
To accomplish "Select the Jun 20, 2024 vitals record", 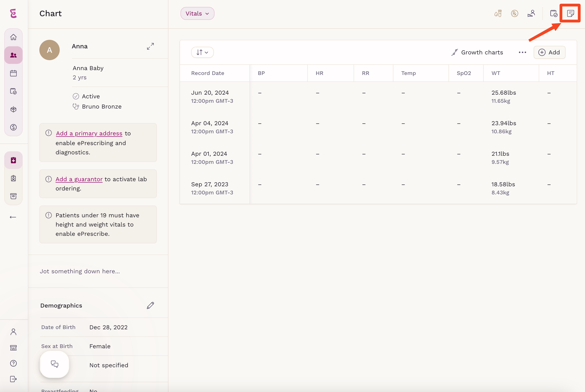I will 378,97.
